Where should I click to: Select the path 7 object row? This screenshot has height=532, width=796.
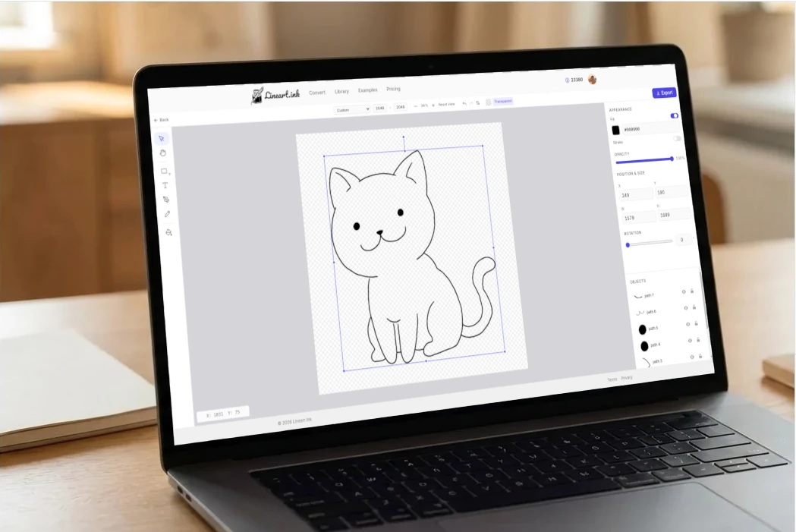[665, 294]
